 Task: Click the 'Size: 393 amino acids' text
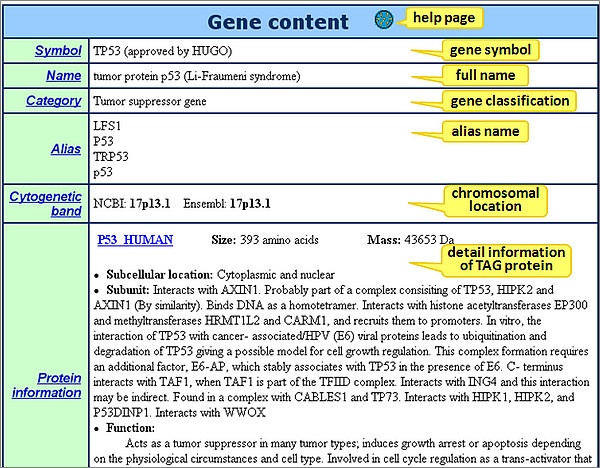pyautogui.click(x=265, y=240)
